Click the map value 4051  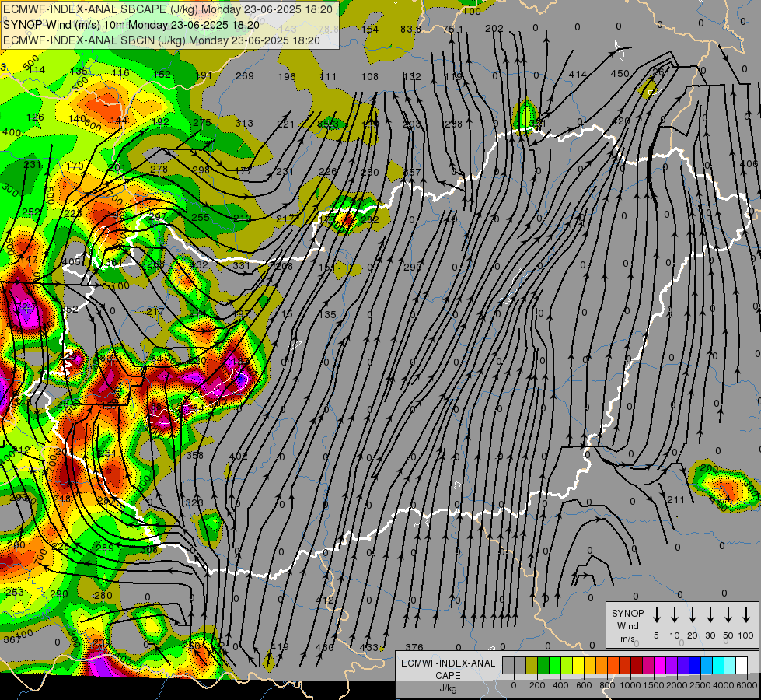(x=73, y=262)
